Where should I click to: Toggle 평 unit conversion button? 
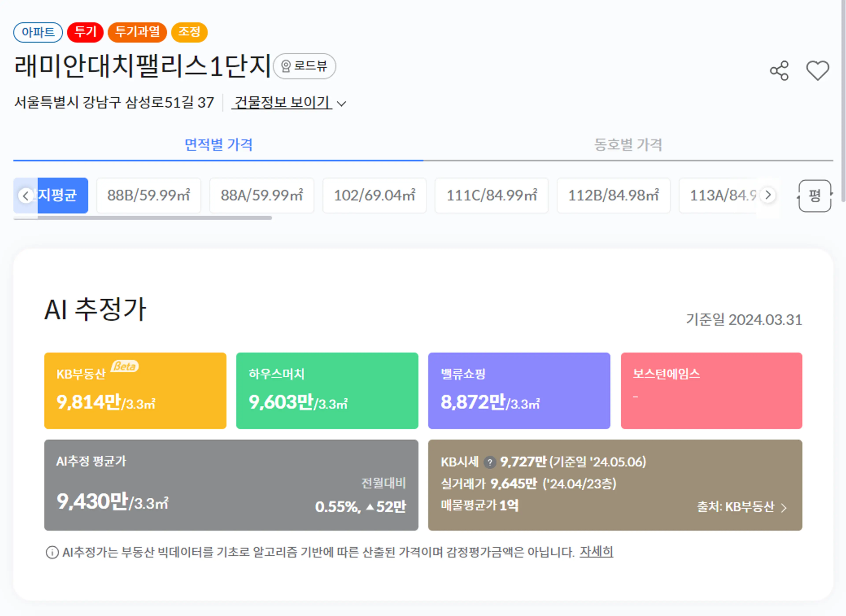[815, 196]
